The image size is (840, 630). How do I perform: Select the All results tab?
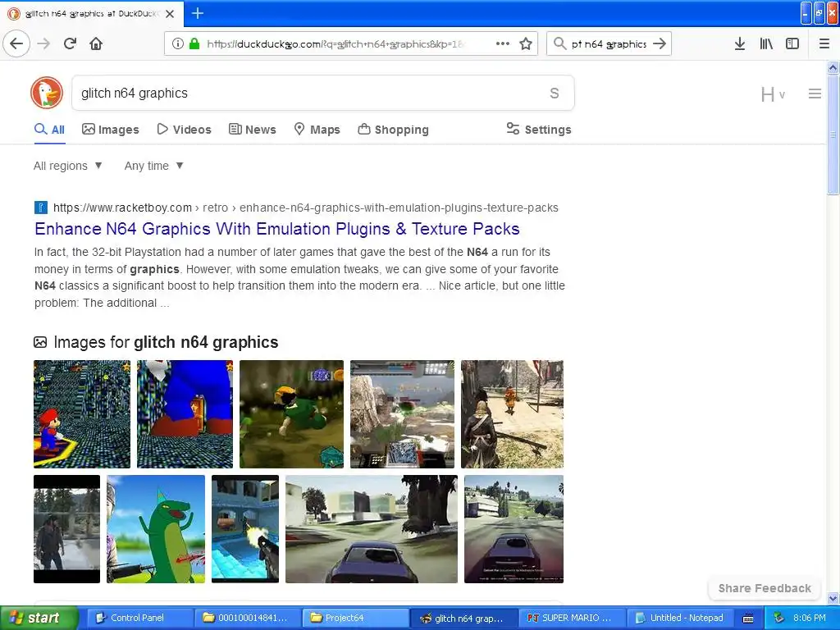pos(50,130)
